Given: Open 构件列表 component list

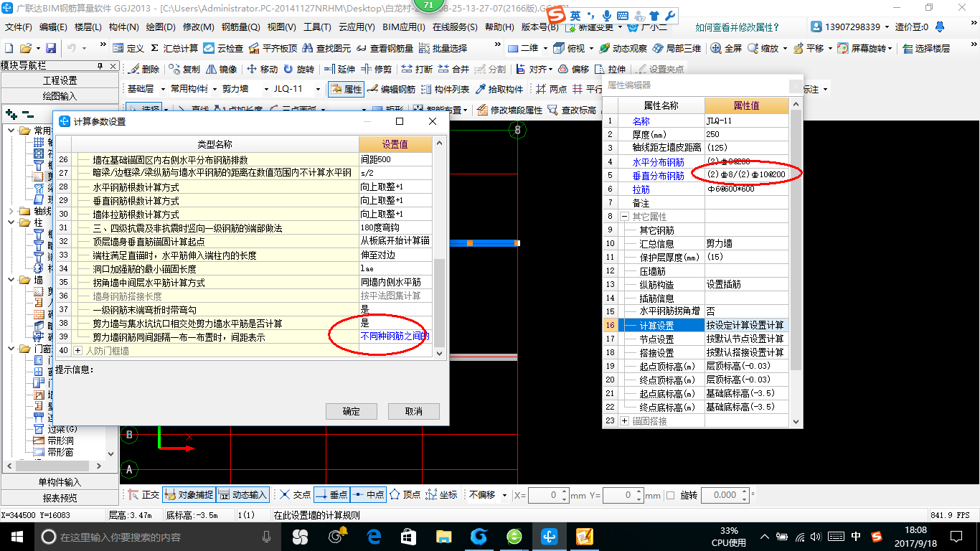Looking at the screenshot, I should [x=446, y=89].
